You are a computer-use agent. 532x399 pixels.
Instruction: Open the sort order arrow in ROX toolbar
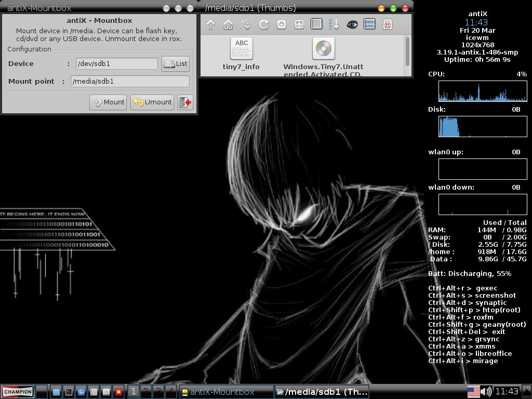pos(334,24)
